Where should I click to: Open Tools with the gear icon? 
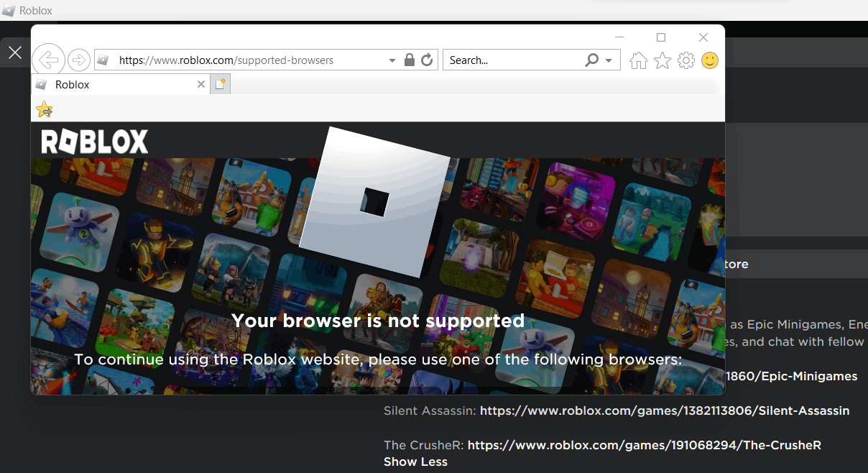[x=686, y=60]
